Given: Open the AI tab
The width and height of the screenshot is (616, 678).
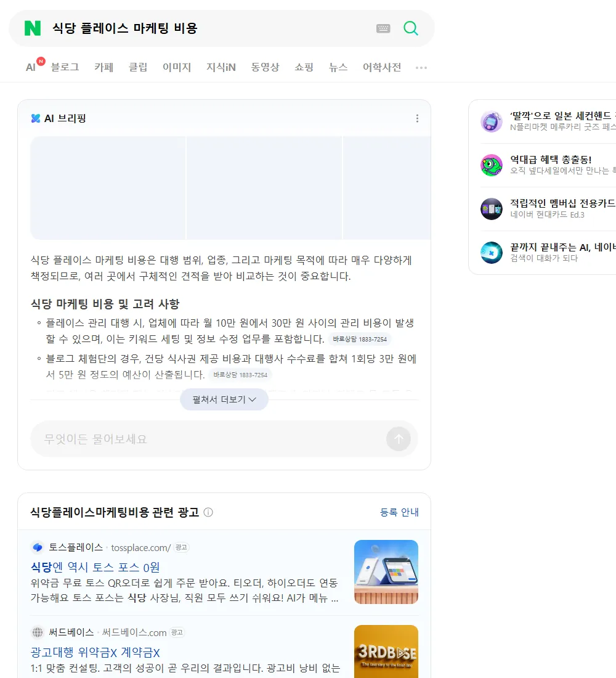Looking at the screenshot, I should click(x=31, y=67).
